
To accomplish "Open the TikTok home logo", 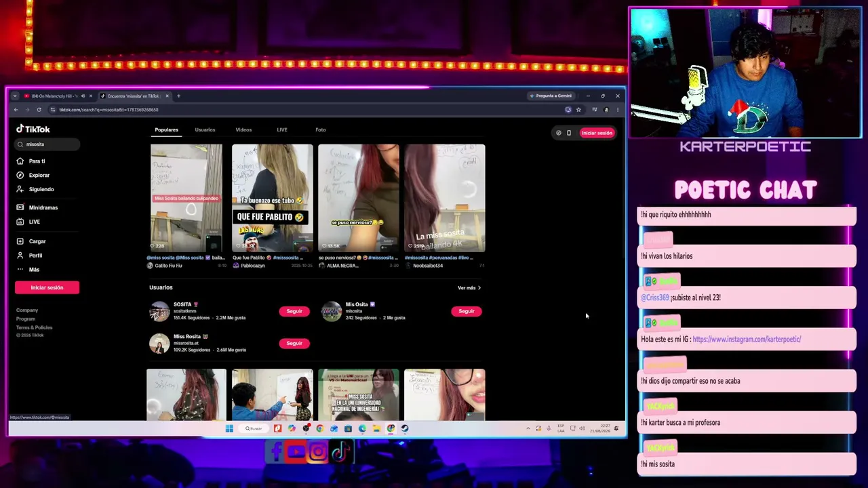I will 33,129.
